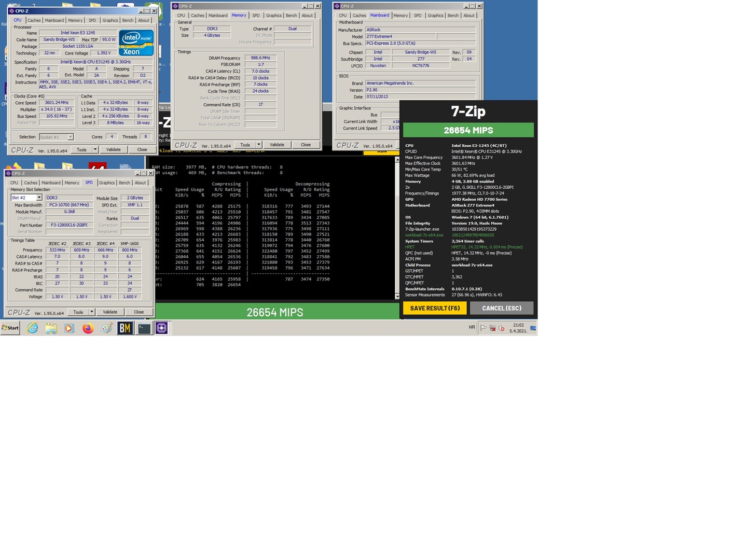
Task: Open the Slot #2 memory slot dropdown
Action: (39, 198)
